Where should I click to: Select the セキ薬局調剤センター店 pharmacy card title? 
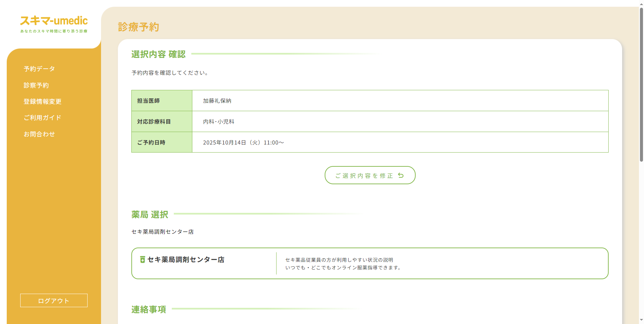click(186, 260)
